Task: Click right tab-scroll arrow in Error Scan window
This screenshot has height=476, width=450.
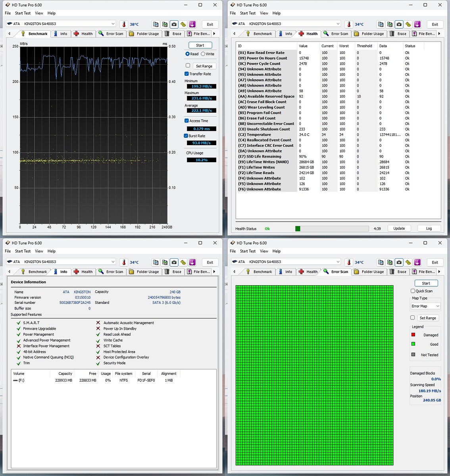Action: pyautogui.click(x=439, y=272)
